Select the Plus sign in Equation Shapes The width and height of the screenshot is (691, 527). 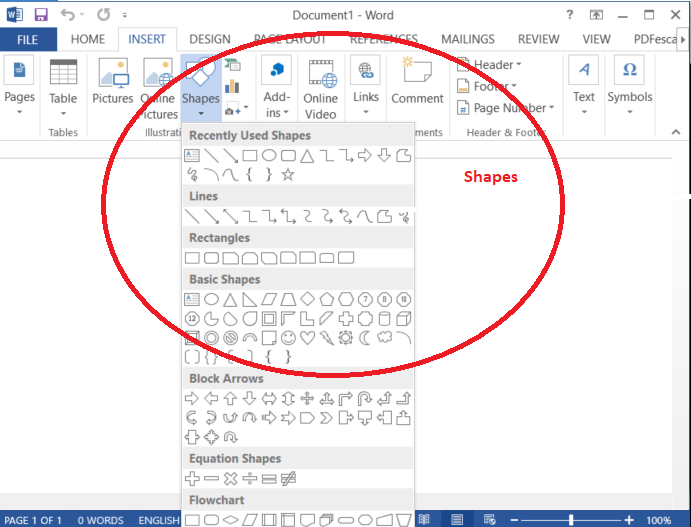(x=192, y=479)
